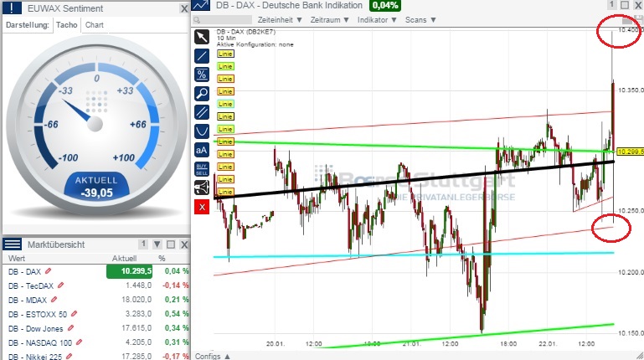Click the edit pencil next to DB - DAX

(x=48, y=271)
